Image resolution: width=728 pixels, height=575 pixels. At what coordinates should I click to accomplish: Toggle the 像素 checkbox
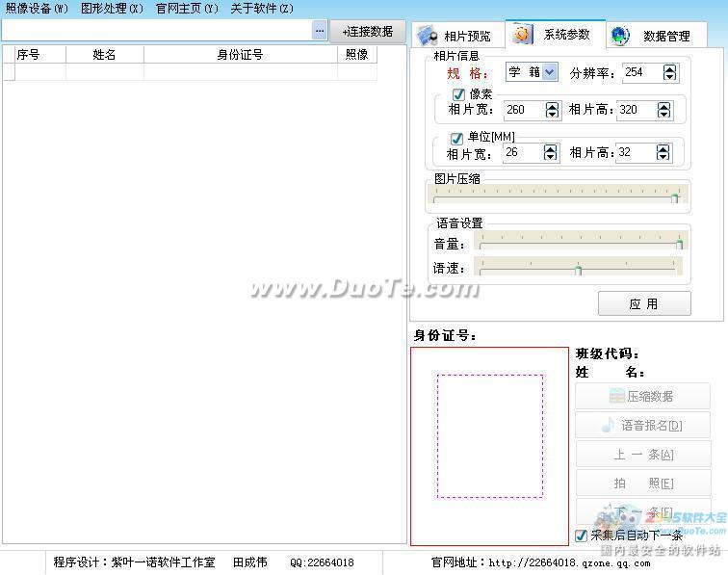[x=459, y=94]
